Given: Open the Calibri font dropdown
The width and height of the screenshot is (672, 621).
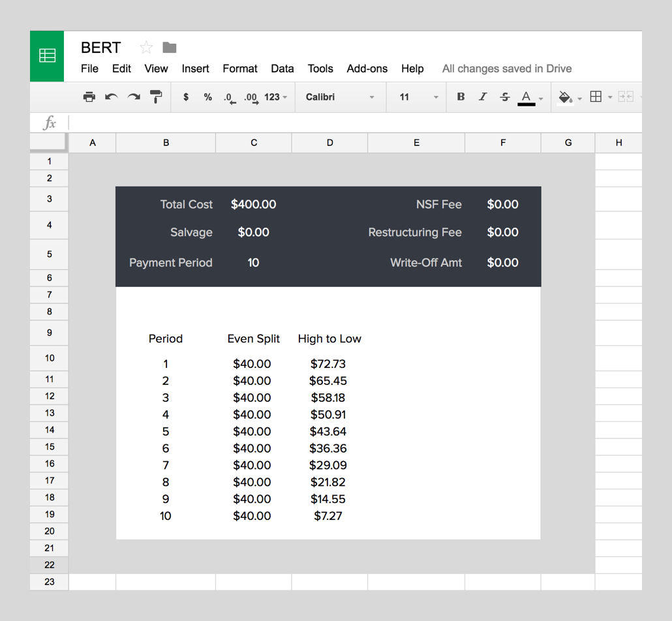Looking at the screenshot, I should coord(340,97).
